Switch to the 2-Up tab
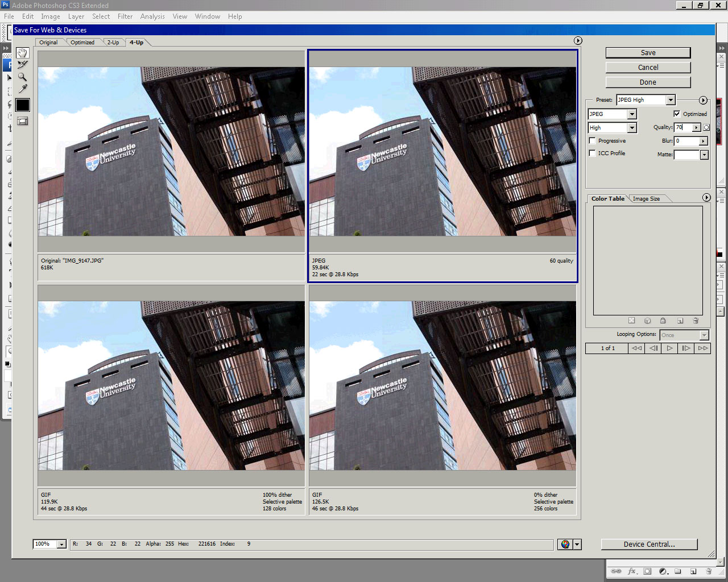This screenshot has width=728, height=582. click(x=113, y=43)
